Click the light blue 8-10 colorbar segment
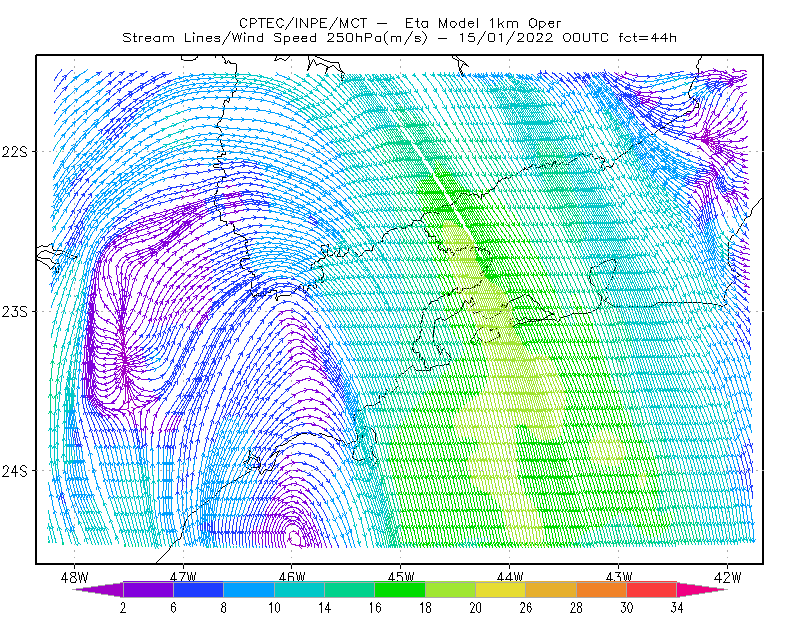800x618 pixels. [249, 589]
